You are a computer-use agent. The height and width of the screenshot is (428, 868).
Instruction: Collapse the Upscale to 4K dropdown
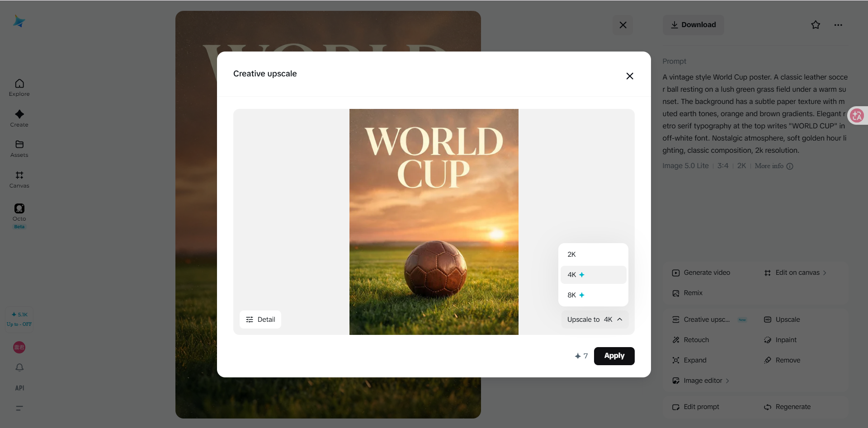point(595,320)
